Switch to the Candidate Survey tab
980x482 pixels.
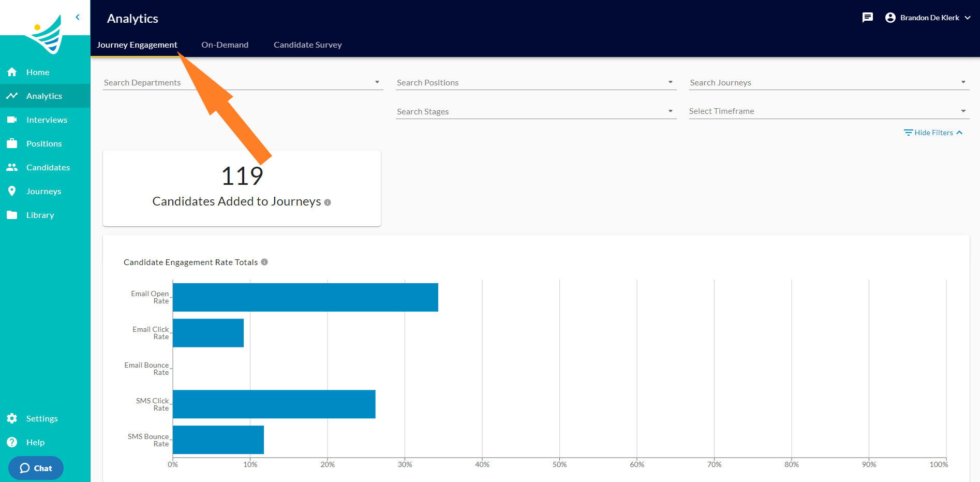click(x=308, y=45)
